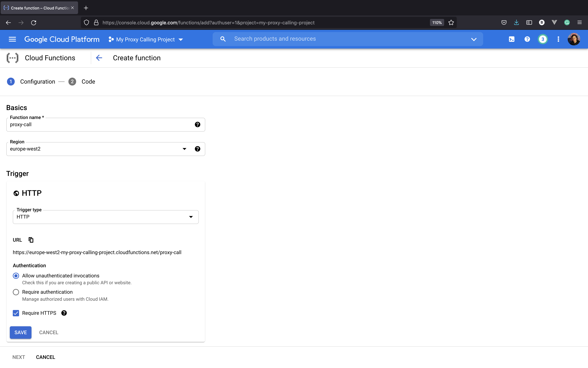
Task: Show help for Require HTTPS
Action: (64, 313)
